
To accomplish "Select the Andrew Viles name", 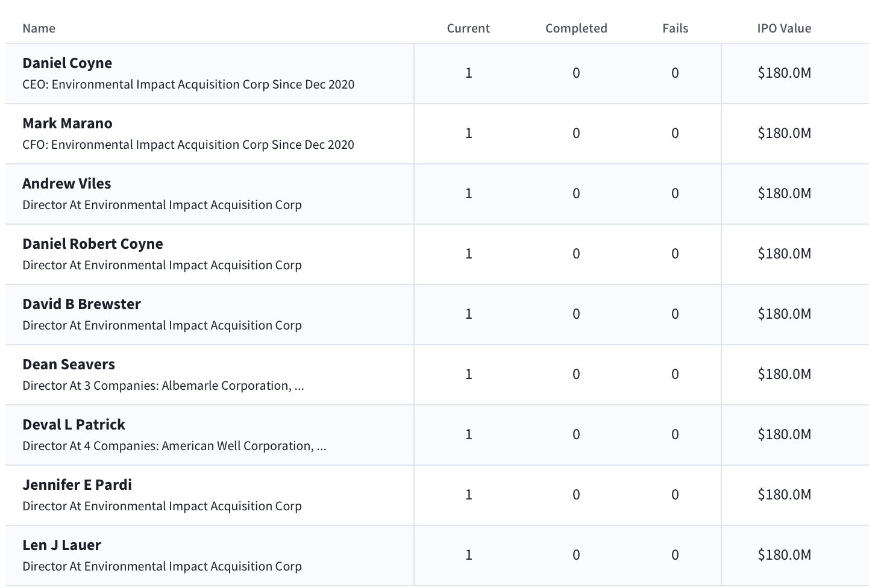I will [66, 184].
